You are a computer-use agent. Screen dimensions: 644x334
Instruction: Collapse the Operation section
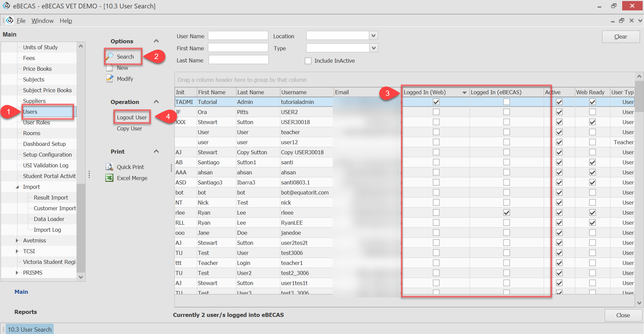(x=156, y=102)
